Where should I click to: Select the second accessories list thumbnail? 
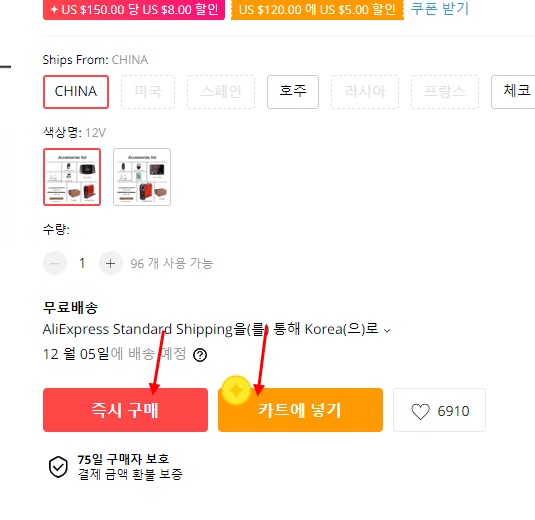pos(142,177)
